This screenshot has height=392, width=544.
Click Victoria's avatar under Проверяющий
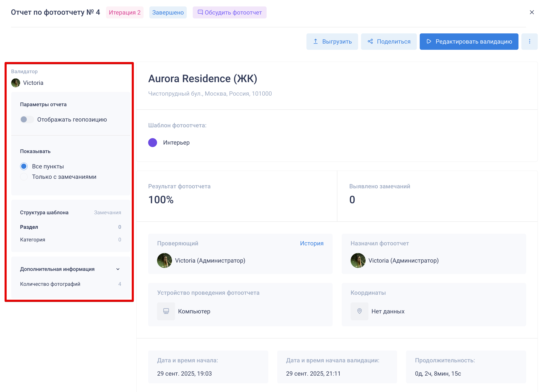click(165, 261)
